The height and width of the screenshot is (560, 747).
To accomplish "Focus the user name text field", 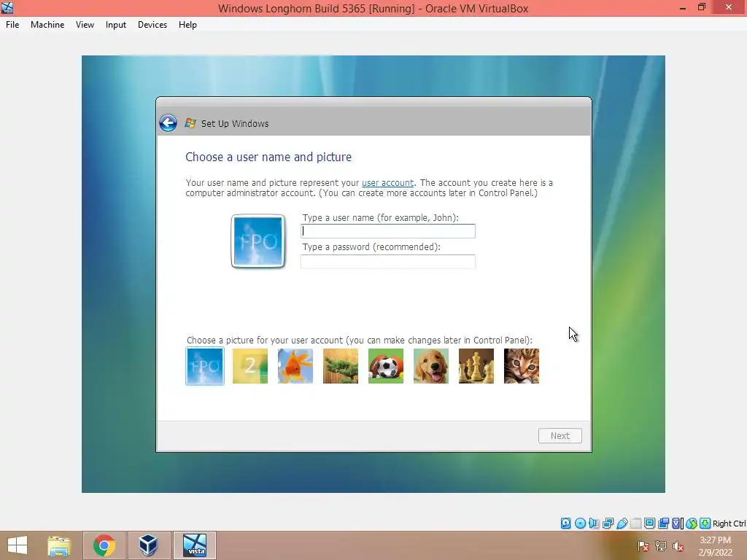I will 388,231.
